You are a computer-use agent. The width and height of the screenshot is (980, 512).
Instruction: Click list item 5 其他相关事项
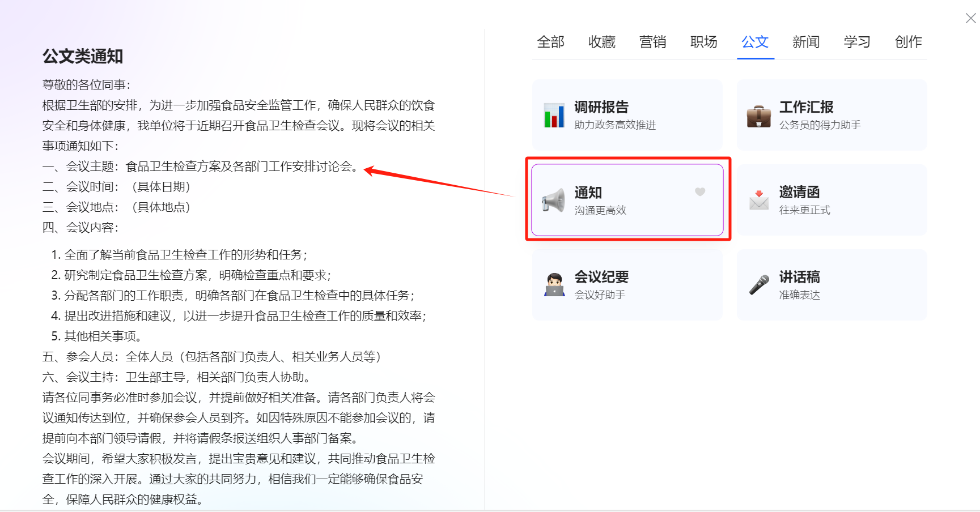click(97, 336)
